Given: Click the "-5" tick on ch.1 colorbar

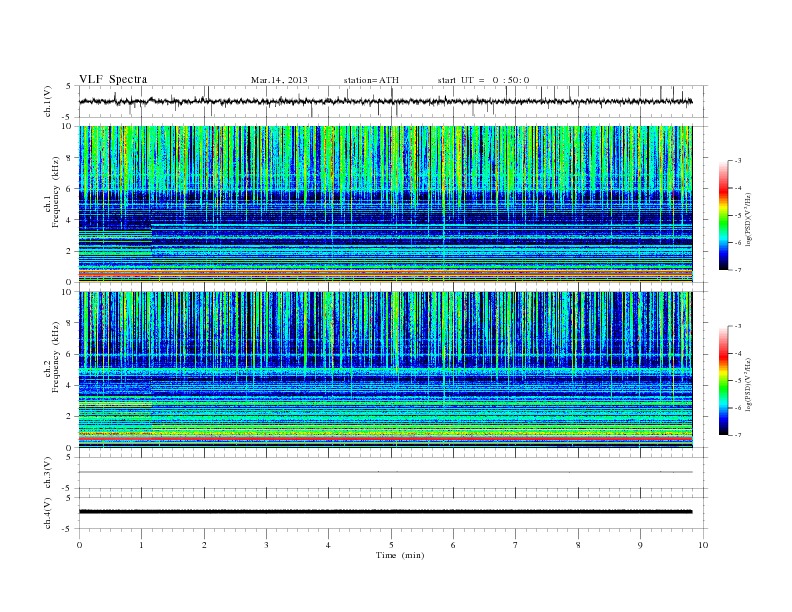Looking at the screenshot, I should (x=738, y=216).
